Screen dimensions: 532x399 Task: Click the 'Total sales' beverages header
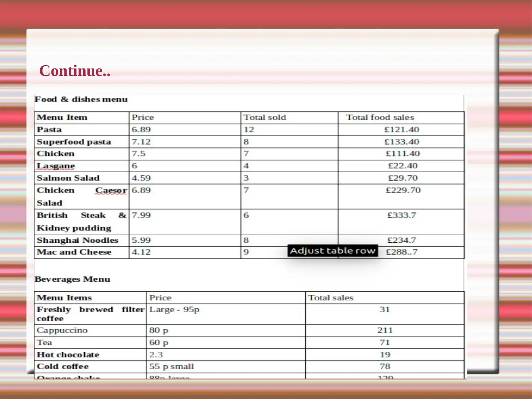(x=385, y=298)
